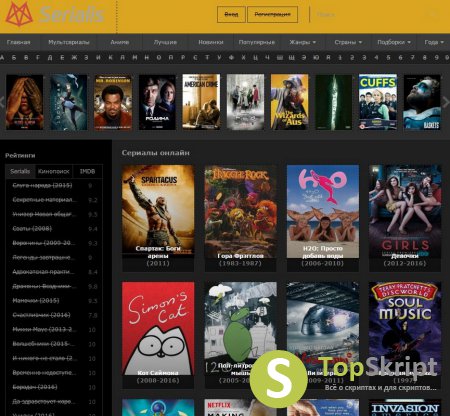The width and height of the screenshot is (450, 416).
Task: Expand the Страны dropdown
Action: click(x=348, y=42)
